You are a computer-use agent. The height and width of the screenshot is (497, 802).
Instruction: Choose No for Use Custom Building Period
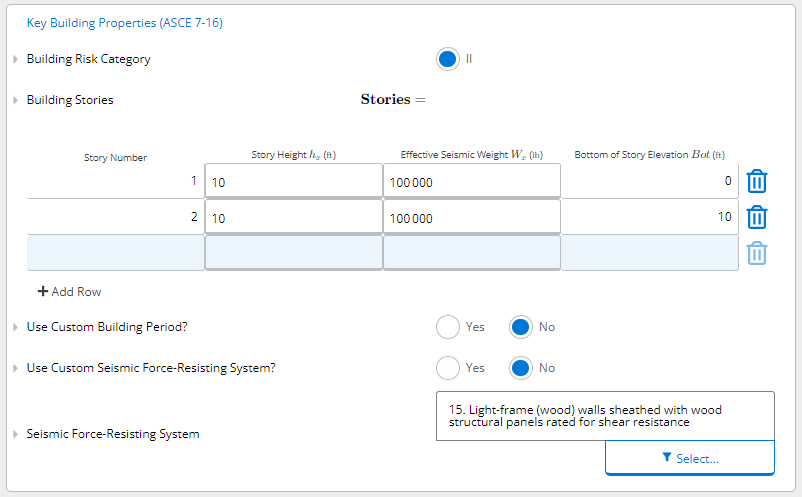click(521, 327)
